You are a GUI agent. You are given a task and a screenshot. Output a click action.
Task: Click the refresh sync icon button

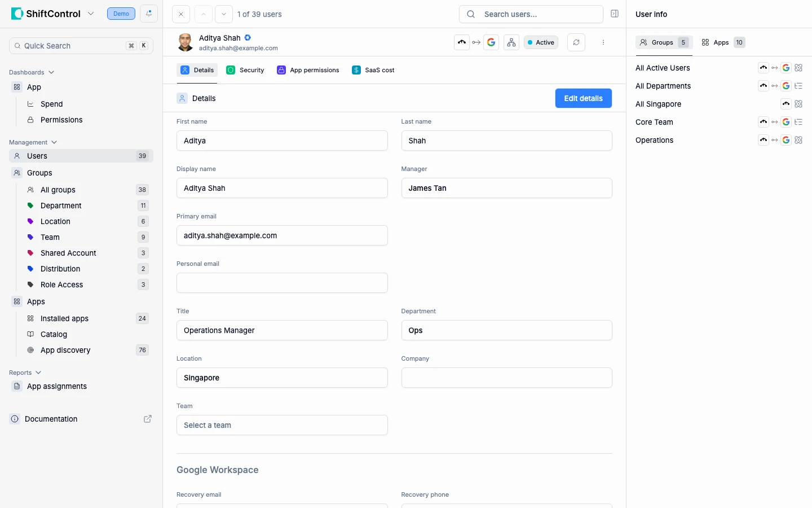(576, 42)
